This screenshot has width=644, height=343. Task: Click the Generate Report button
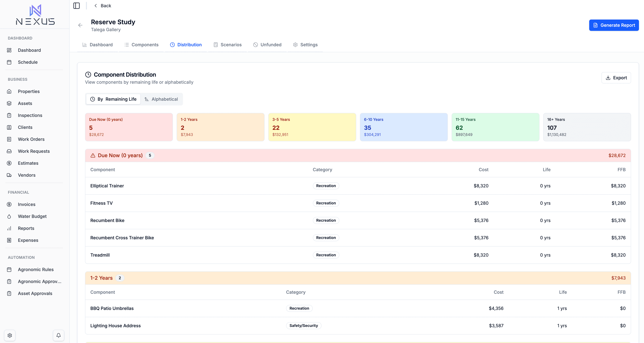tap(614, 25)
